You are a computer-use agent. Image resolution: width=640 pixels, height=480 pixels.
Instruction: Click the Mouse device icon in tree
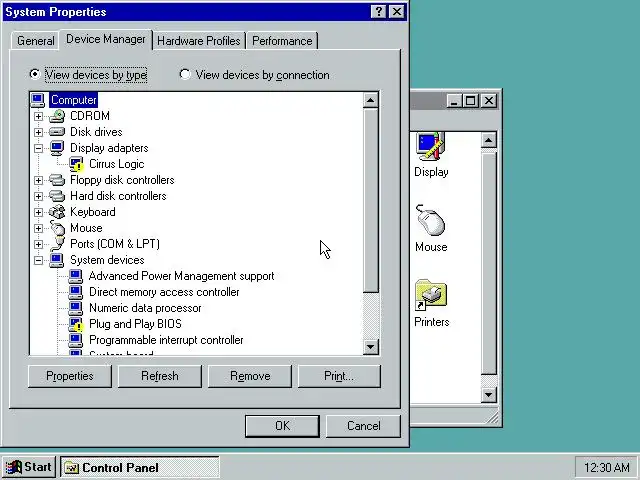click(x=57, y=228)
